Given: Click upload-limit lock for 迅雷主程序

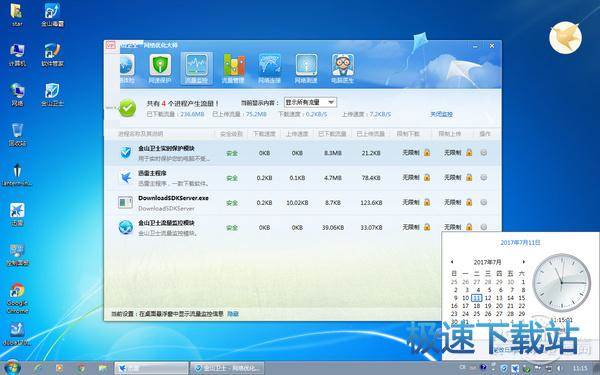Looking at the screenshot, I should pyautogui.click(x=469, y=178).
